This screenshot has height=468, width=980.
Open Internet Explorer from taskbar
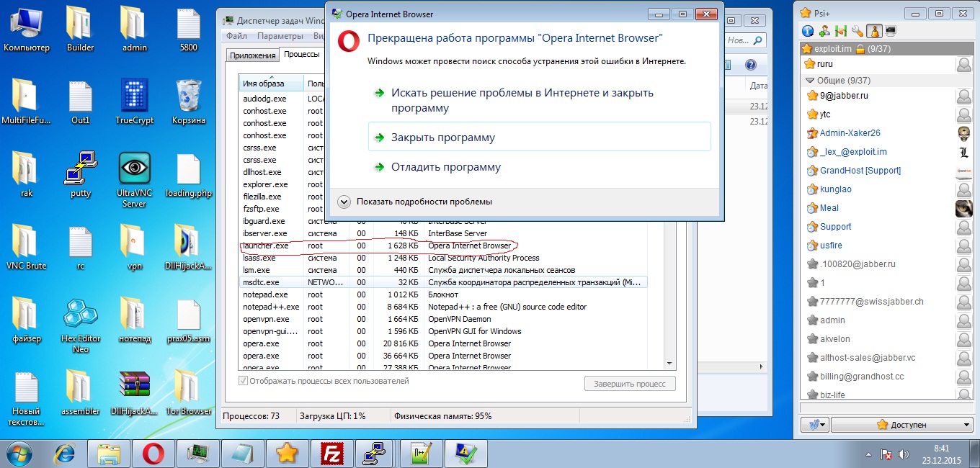click(x=66, y=454)
